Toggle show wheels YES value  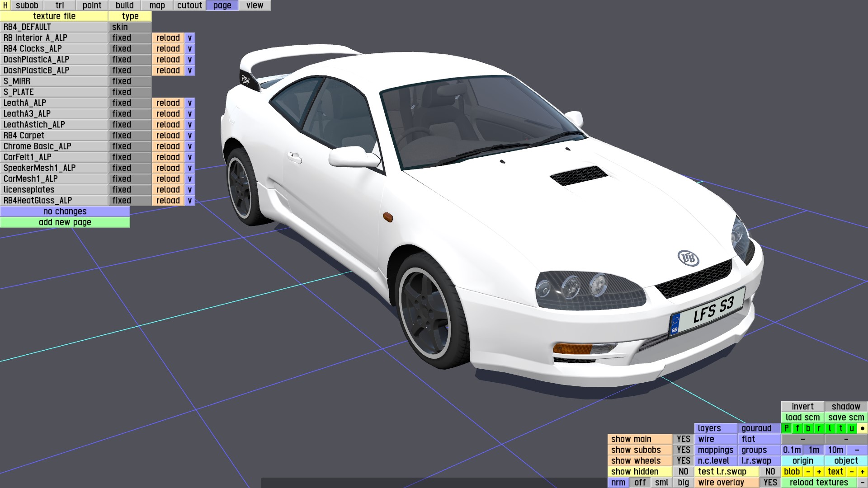point(683,461)
